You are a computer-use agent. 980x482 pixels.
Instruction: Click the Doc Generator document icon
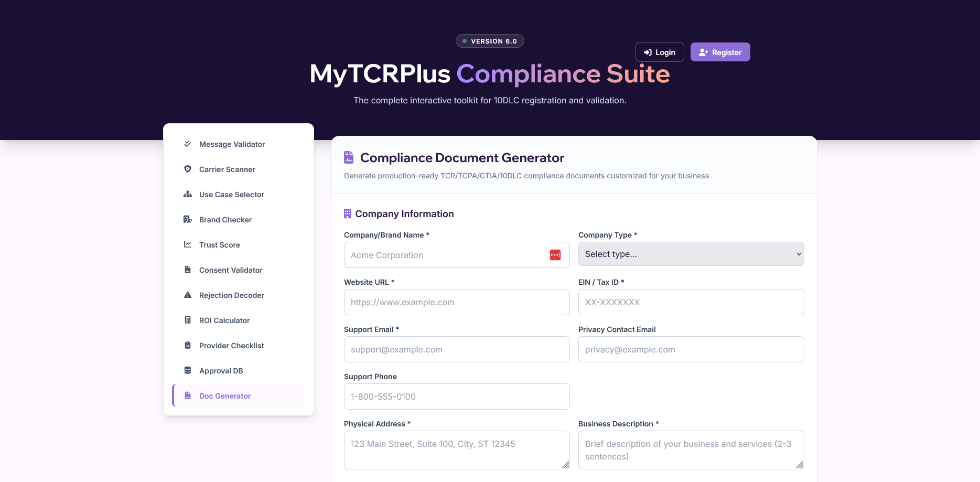point(187,395)
